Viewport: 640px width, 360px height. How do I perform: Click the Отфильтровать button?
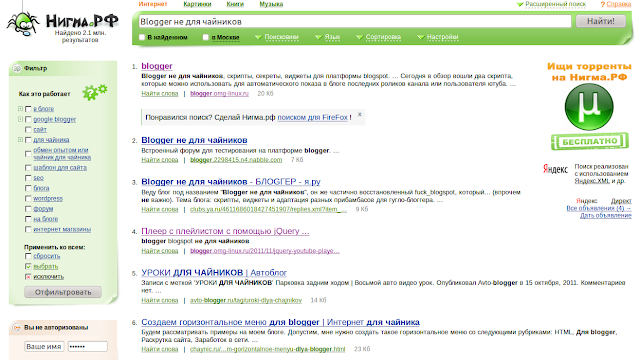point(63,292)
